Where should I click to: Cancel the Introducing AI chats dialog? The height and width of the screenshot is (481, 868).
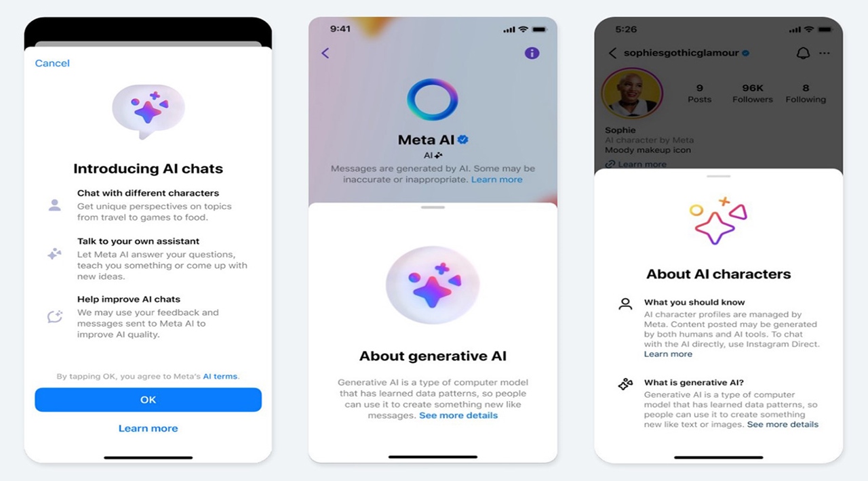pos(52,63)
